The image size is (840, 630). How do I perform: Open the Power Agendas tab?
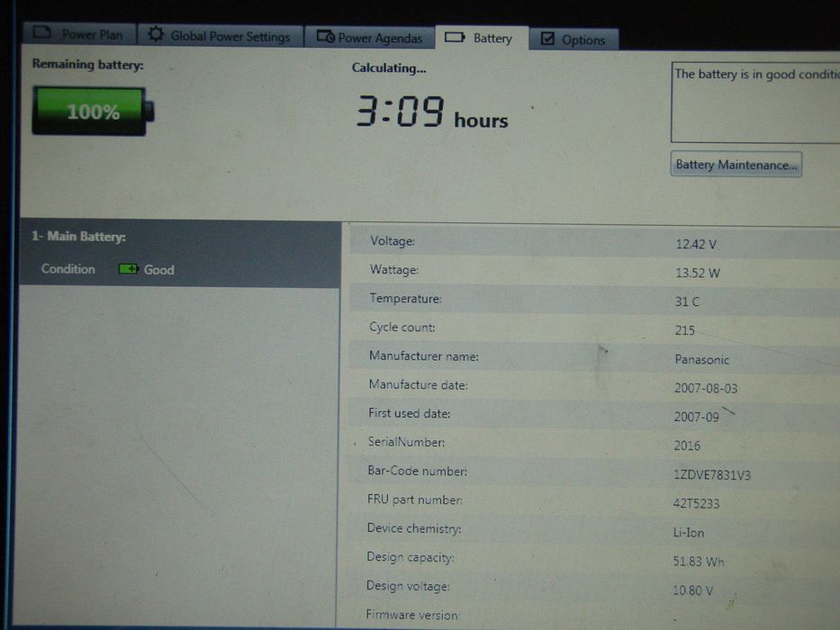click(370, 38)
